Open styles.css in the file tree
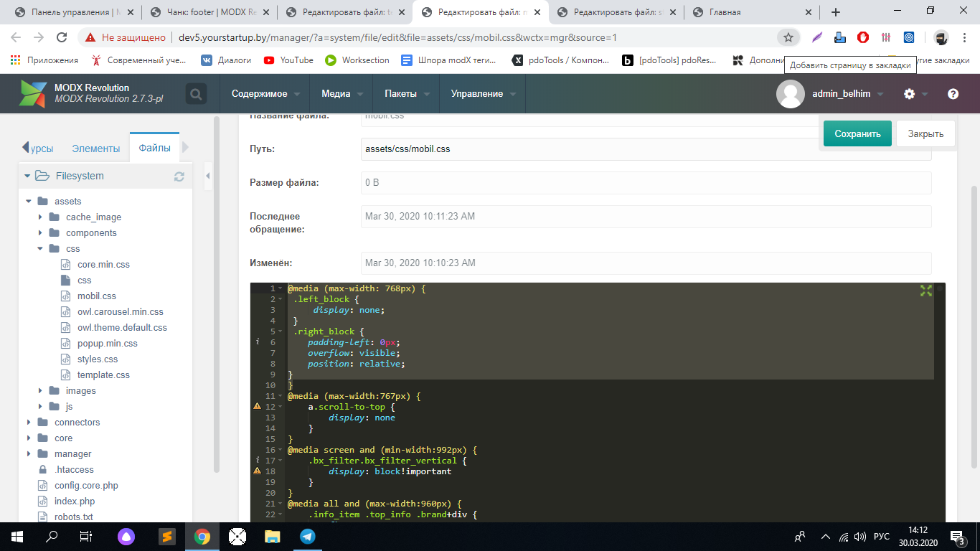 (98, 359)
